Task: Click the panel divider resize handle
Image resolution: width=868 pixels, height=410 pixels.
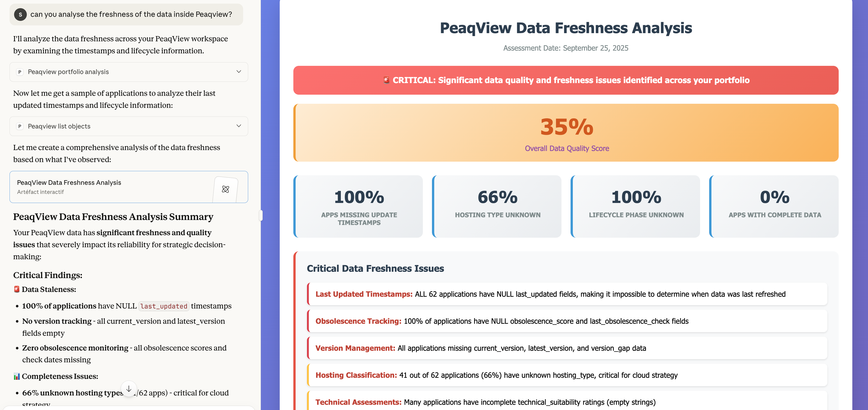Action: tap(261, 215)
